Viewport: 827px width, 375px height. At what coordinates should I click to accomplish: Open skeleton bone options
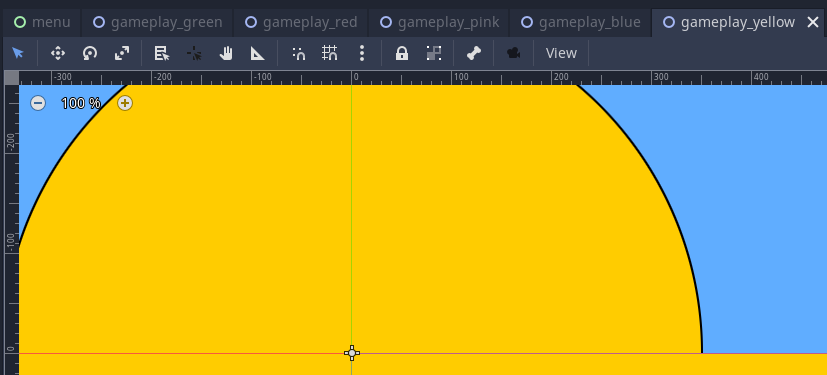(474, 53)
